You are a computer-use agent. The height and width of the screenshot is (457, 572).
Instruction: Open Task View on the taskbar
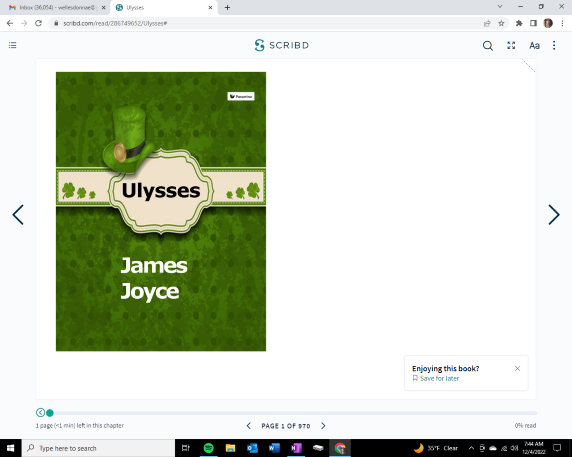(186, 448)
